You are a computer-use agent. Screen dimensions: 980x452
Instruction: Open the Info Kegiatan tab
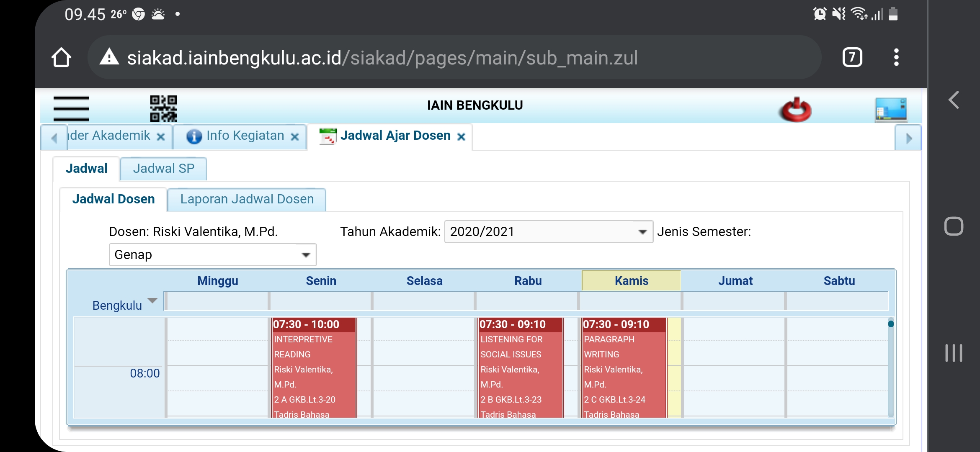tap(245, 136)
